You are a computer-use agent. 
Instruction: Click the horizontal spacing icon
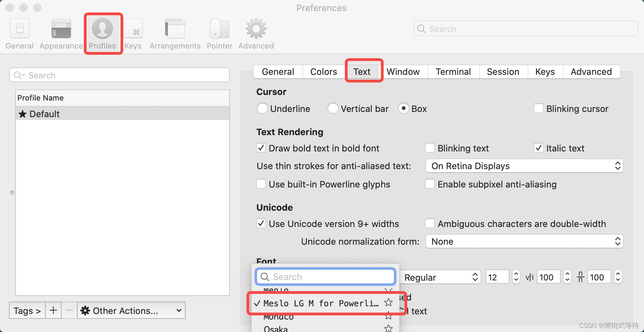click(529, 277)
